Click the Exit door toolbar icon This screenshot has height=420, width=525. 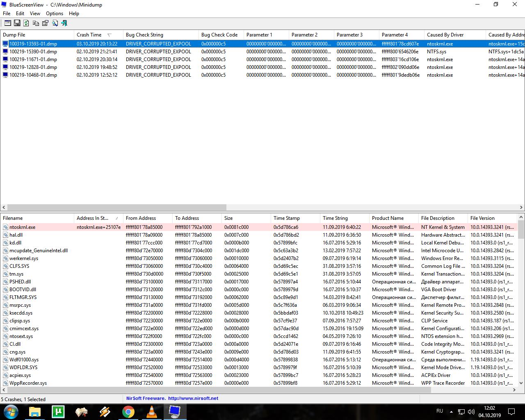64,23
